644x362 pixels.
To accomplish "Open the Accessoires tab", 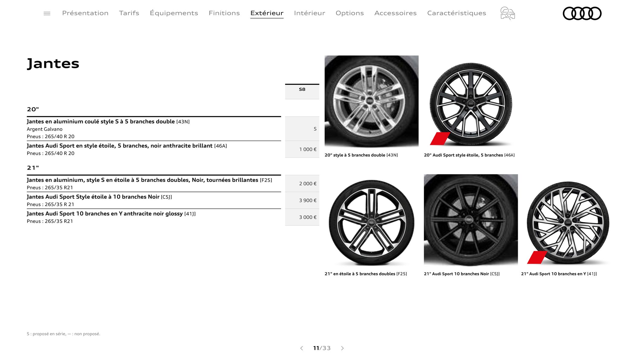I will pos(395,13).
